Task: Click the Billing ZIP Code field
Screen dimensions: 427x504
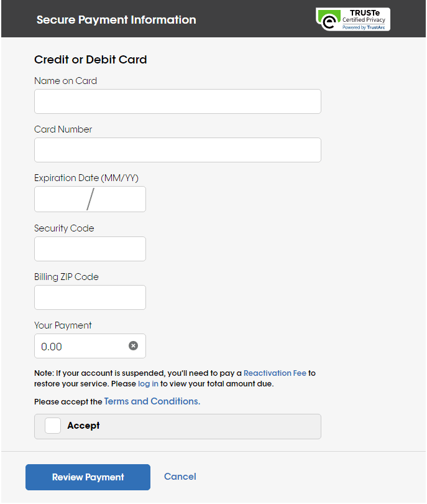Action: pyautogui.click(x=90, y=297)
